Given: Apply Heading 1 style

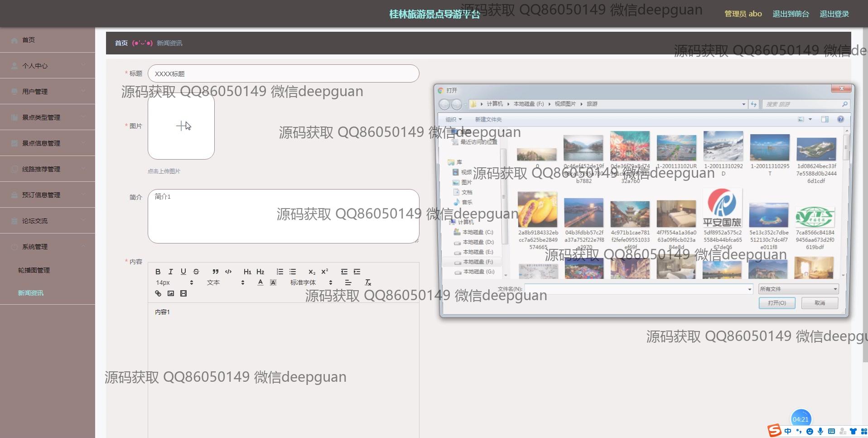Looking at the screenshot, I should point(247,272).
